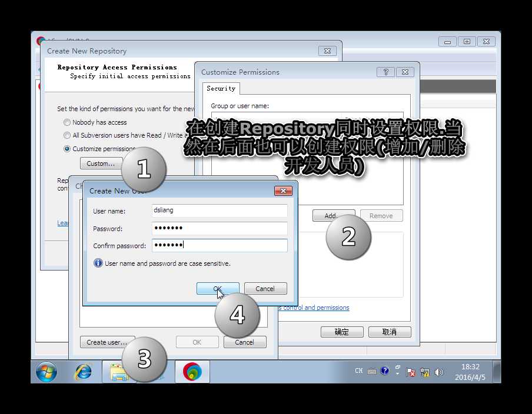Cancel the Create New User dialog
The height and width of the screenshot is (414, 532).
pyautogui.click(x=265, y=289)
